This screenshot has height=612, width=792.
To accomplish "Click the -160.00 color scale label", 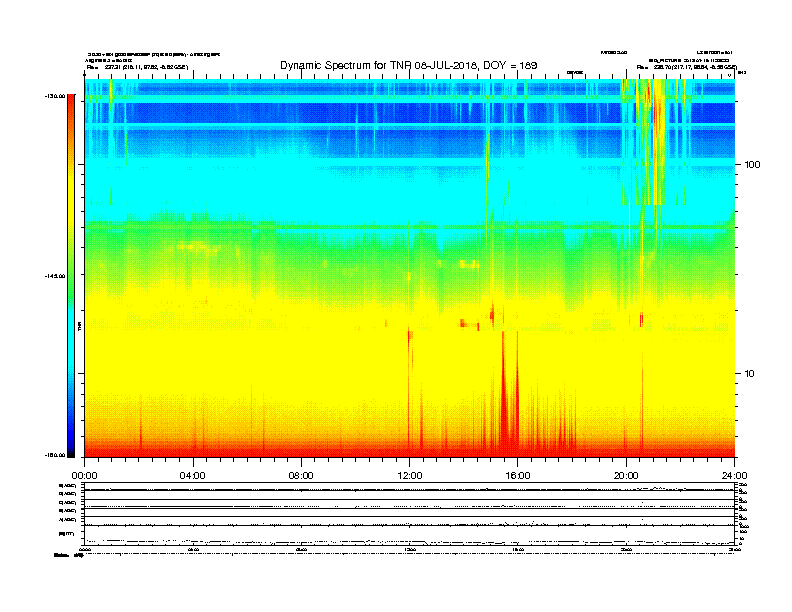I will click(56, 455).
